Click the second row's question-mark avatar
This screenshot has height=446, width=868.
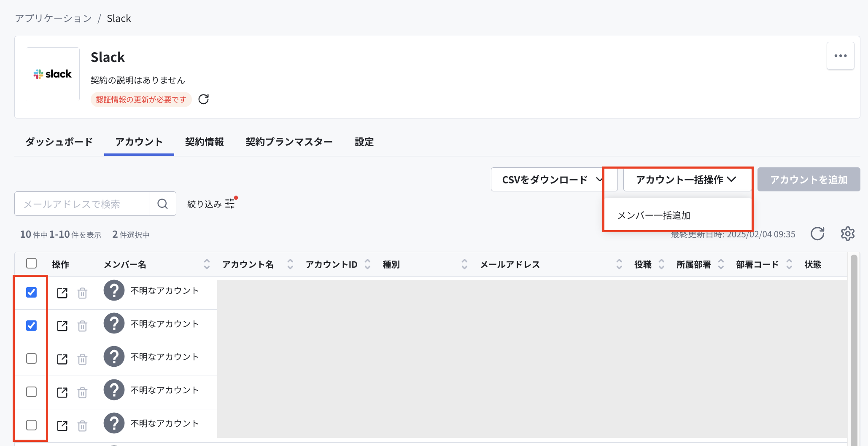[114, 323]
